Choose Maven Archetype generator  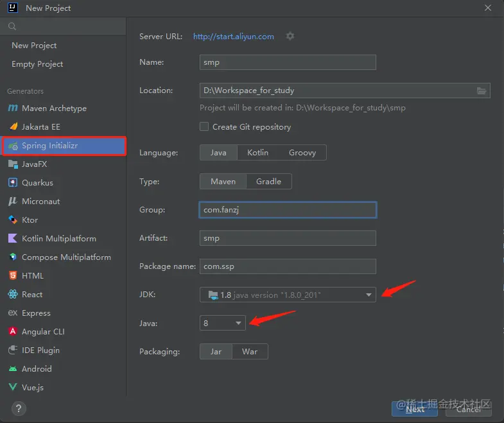[63, 108]
